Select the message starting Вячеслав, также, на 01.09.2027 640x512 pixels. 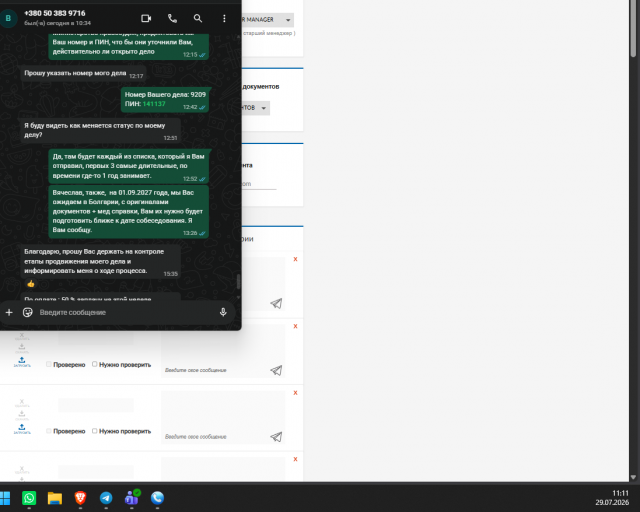coord(129,211)
